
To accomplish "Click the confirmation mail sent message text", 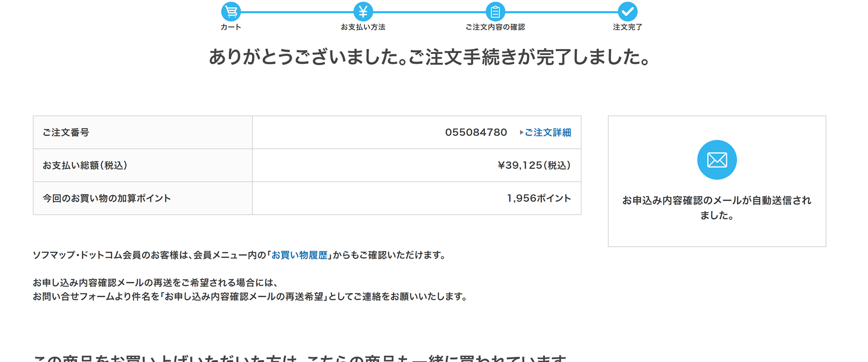I will coord(717,207).
